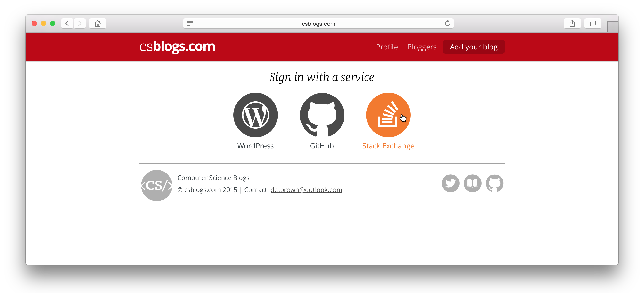
Task: Click the csblogs.com book/blog icon
Action: pos(472,183)
